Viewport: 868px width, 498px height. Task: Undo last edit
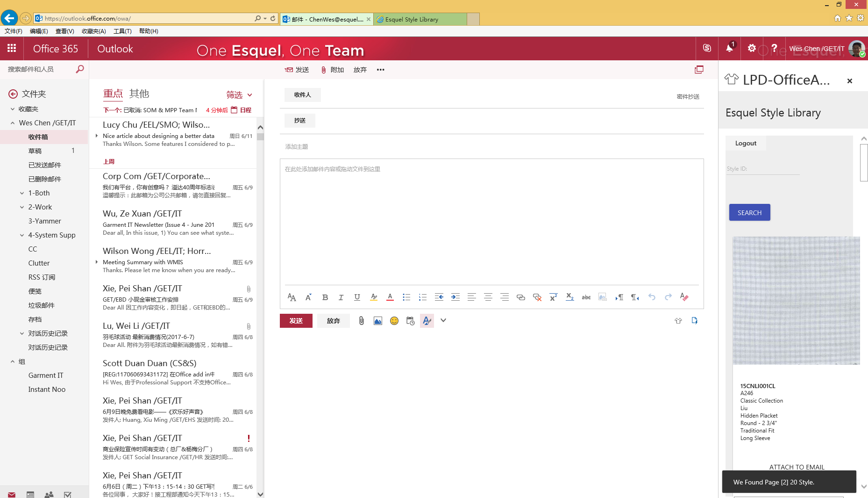pyautogui.click(x=652, y=297)
